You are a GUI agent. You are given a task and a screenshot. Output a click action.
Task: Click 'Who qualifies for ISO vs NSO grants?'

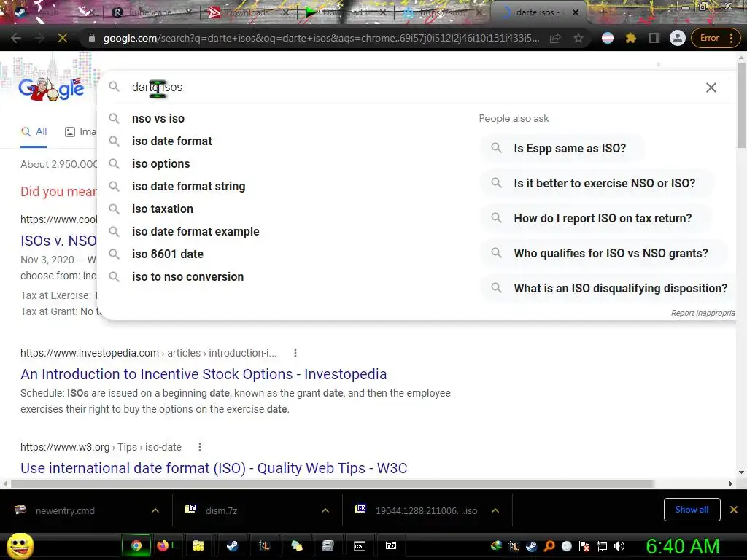tap(603, 253)
